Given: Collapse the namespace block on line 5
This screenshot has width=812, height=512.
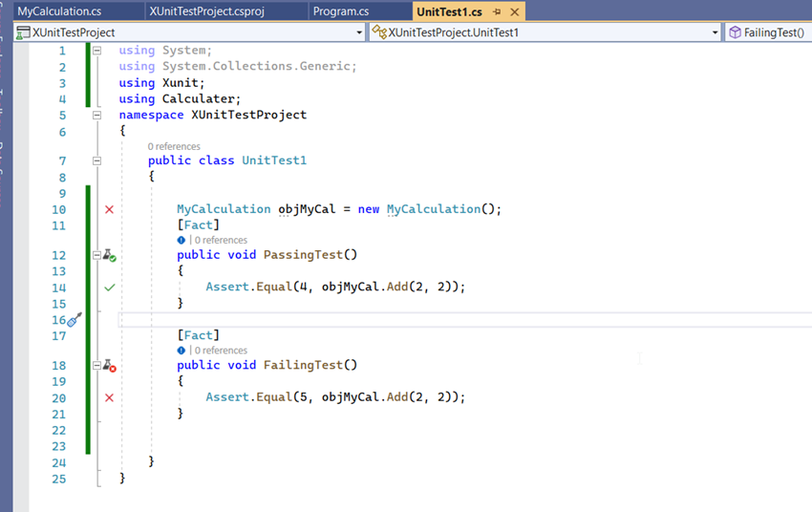Looking at the screenshot, I should pyautogui.click(x=96, y=116).
